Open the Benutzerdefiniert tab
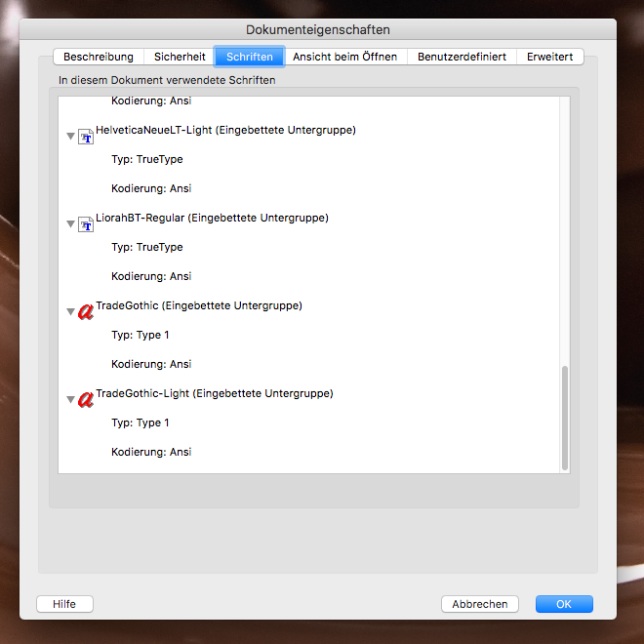 coord(462,57)
